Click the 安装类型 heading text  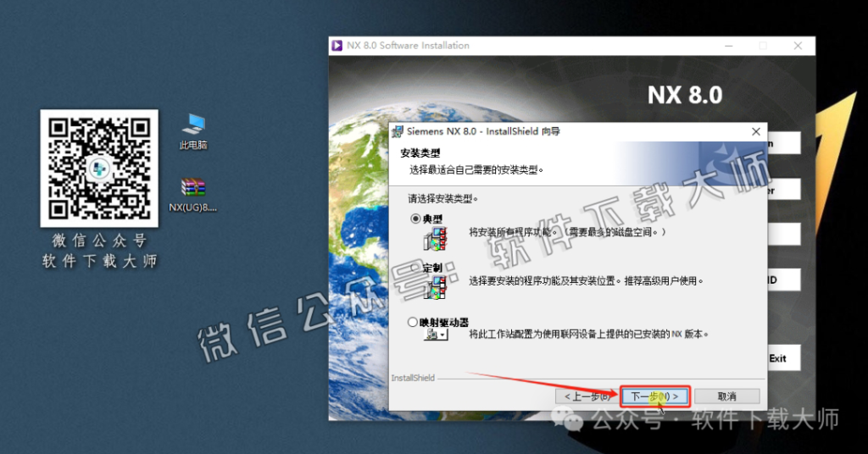[420, 153]
